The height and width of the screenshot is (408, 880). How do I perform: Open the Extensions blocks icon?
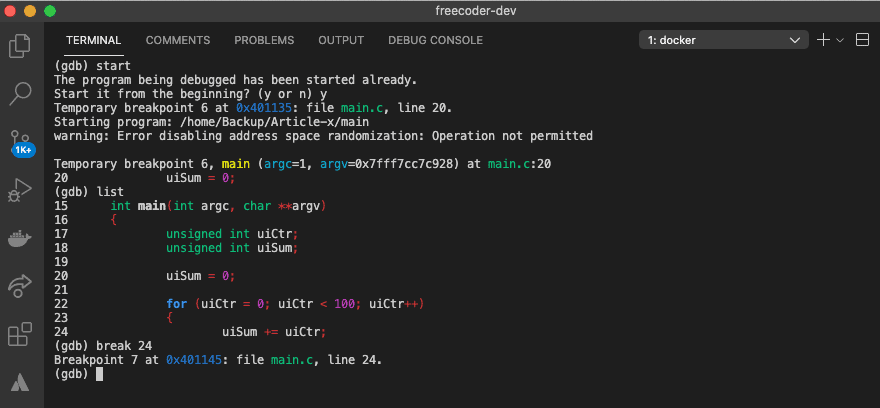20,334
